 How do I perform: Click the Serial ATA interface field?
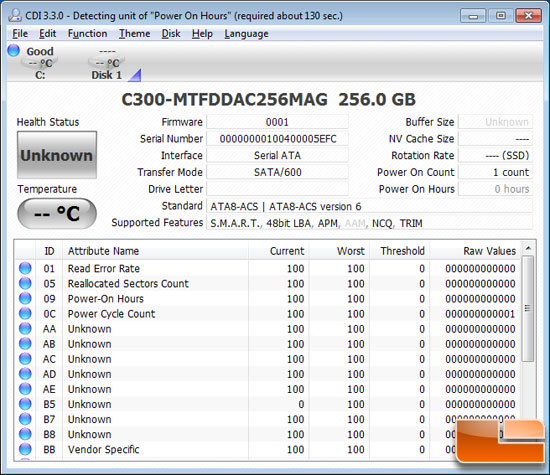pos(277,155)
